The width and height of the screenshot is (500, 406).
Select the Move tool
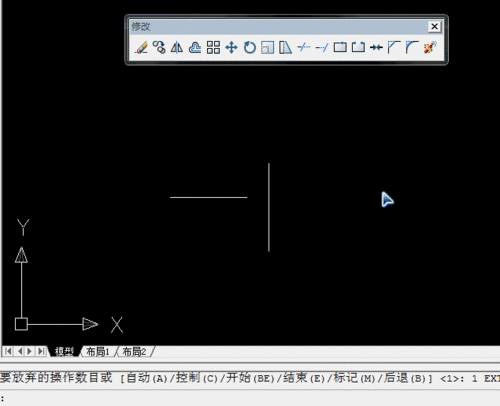(x=231, y=47)
